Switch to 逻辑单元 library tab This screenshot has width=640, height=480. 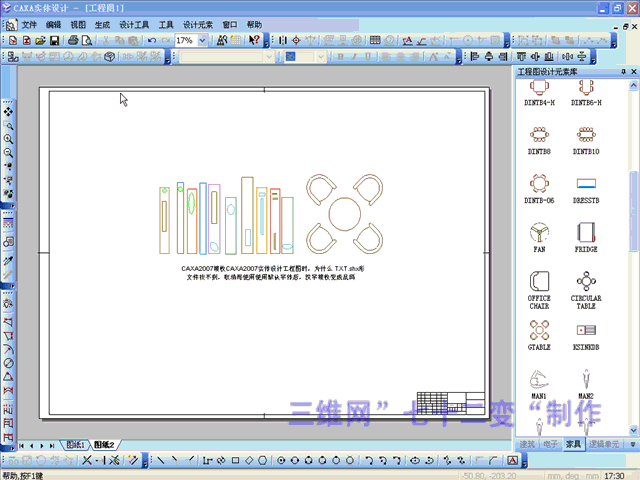(x=604, y=444)
